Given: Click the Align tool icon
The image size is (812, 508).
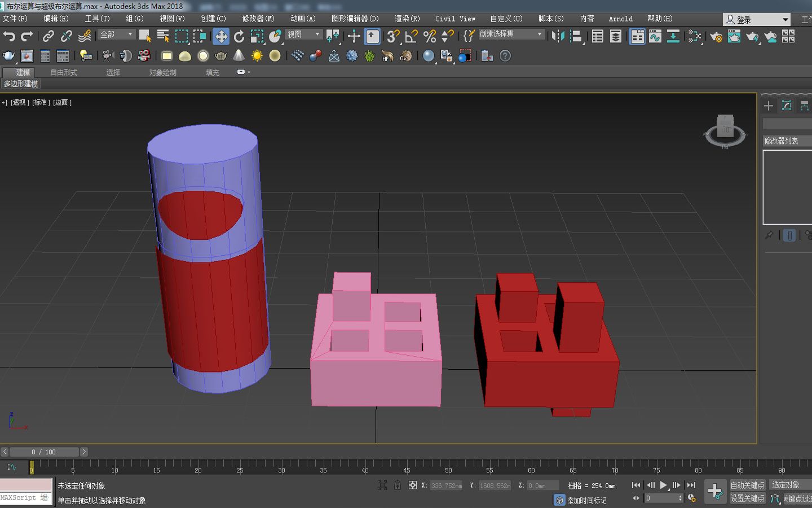Looking at the screenshot, I should (576, 36).
